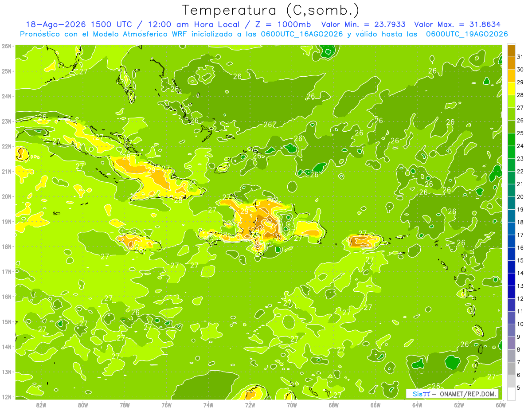Click the 70W longitude axis label
532x411 pixels.
(x=292, y=405)
